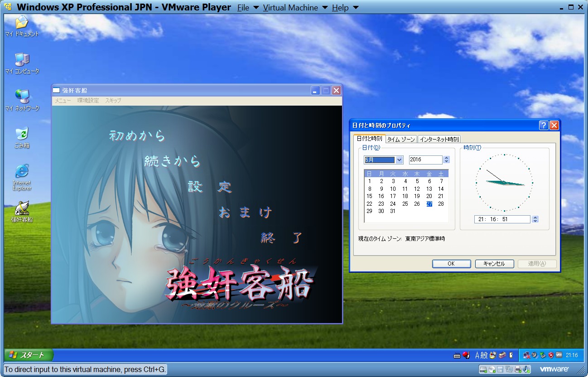Image resolution: width=588 pixels, height=377 pixels.
Task: Click the taskbar clock showing 21:16
Action: [572, 355]
